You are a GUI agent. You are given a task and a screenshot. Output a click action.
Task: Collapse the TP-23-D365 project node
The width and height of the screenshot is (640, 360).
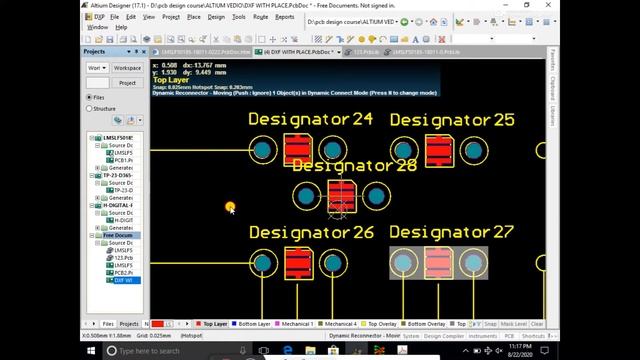tap(92, 176)
